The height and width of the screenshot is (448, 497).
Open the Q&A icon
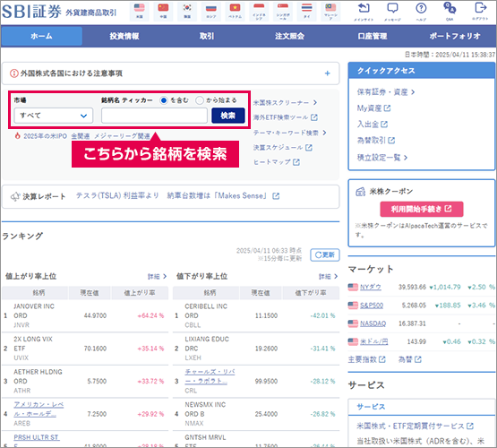[450, 11]
